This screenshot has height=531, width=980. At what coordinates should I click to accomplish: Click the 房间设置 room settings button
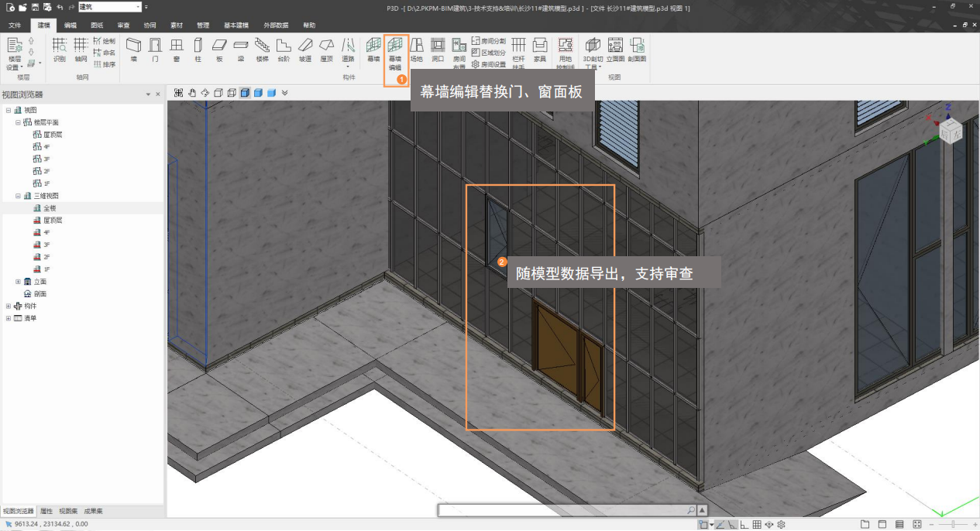coord(489,64)
